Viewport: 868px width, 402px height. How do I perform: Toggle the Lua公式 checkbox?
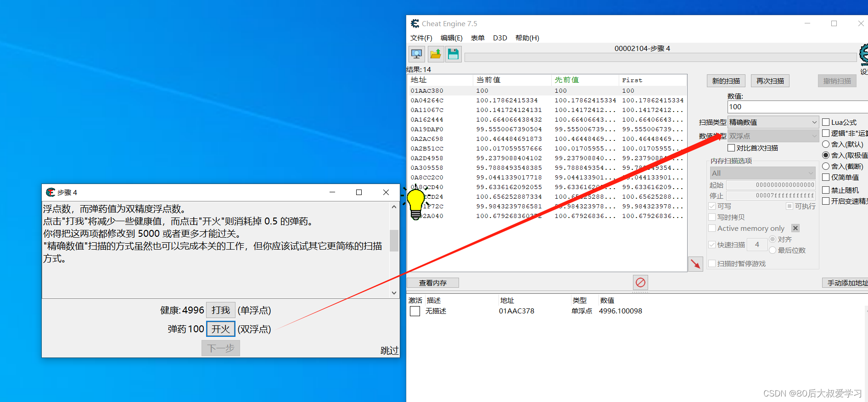[x=826, y=122]
